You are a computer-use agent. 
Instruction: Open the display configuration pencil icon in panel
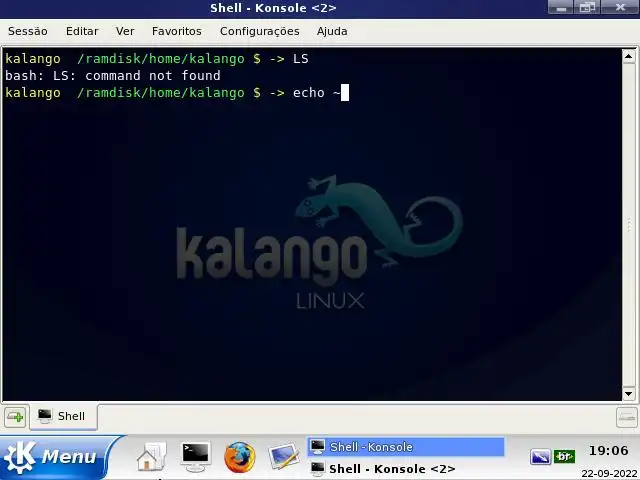click(284, 457)
